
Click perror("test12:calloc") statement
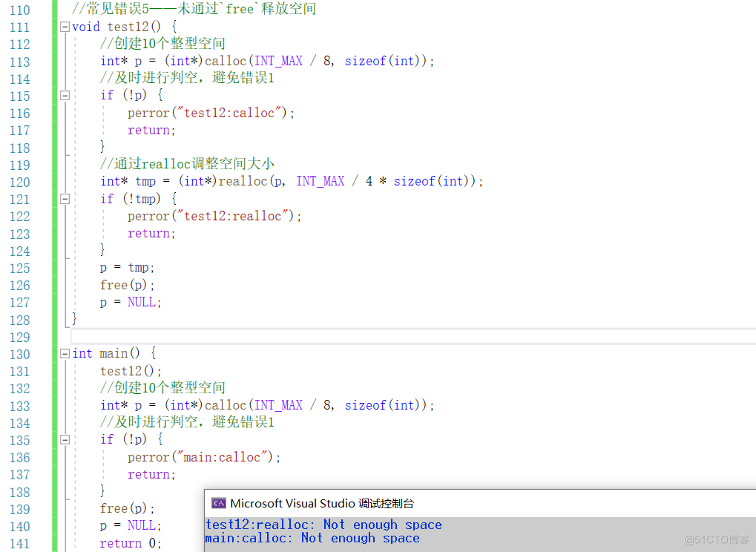211,113
